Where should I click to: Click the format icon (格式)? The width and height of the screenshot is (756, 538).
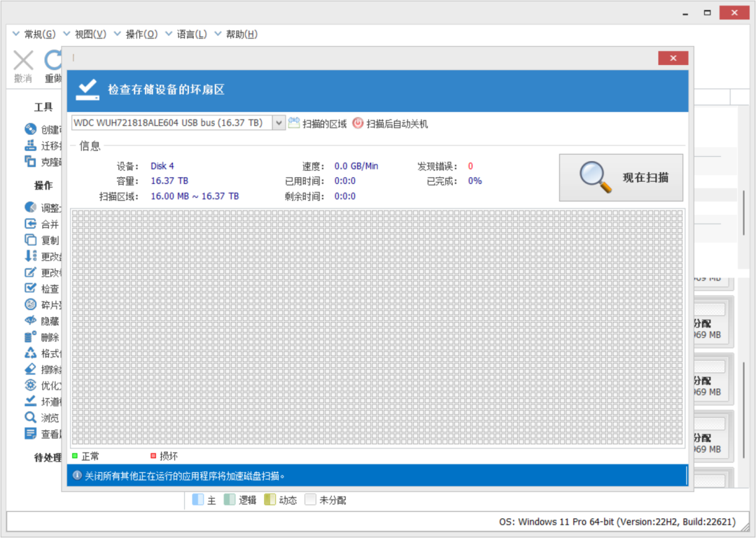click(30, 353)
